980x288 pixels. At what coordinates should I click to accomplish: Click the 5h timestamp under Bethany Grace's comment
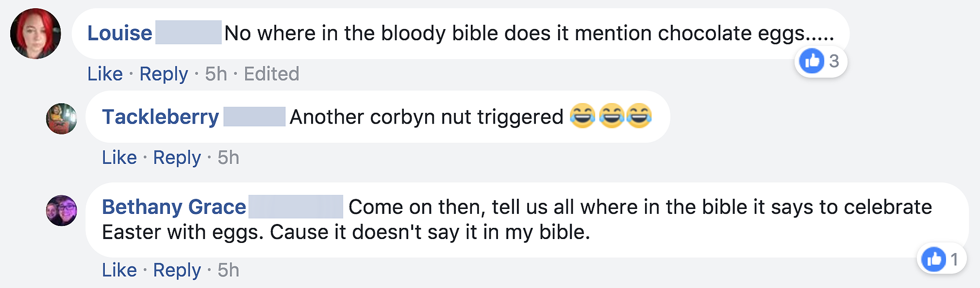pos(228,270)
